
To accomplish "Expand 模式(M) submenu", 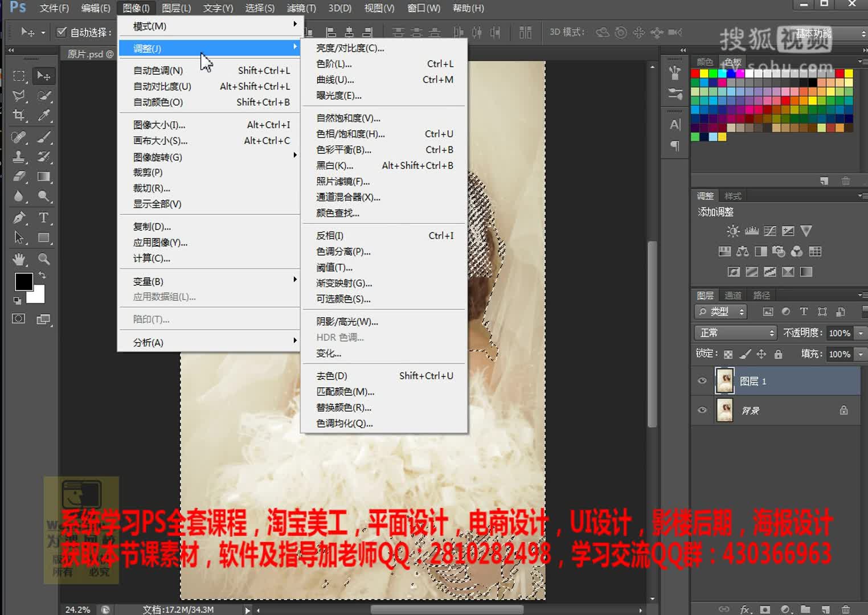I will (x=209, y=26).
